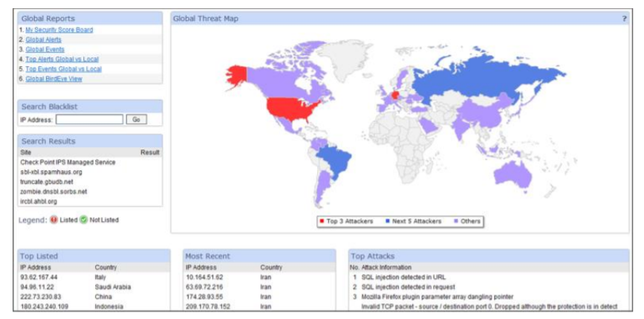The width and height of the screenshot is (644, 319).
Task: Click the help question mark icon
Action: point(625,18)
